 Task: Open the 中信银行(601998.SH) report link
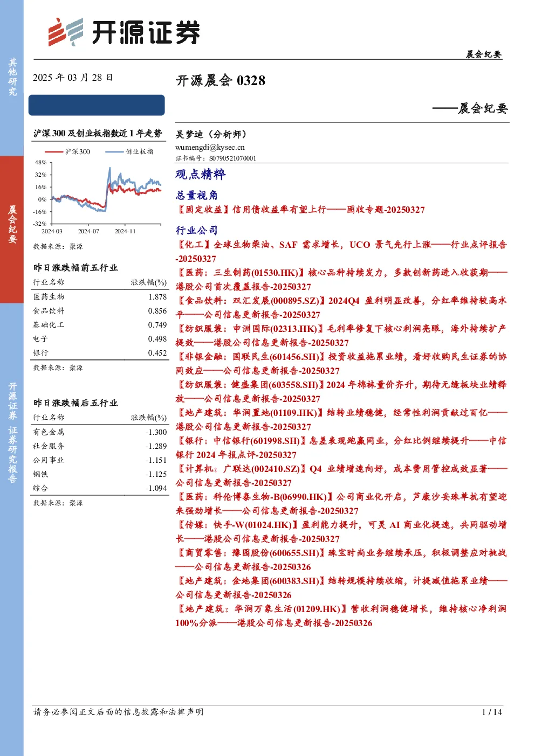341,448
